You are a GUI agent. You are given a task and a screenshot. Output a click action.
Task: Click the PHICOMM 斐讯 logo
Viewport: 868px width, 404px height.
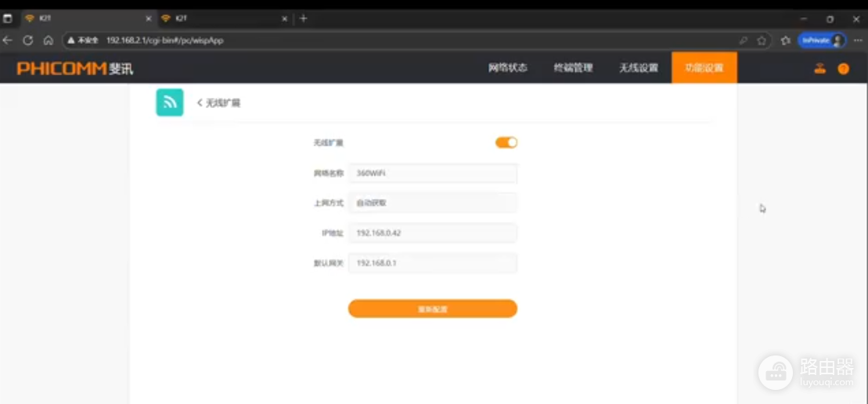pos(75,69)
